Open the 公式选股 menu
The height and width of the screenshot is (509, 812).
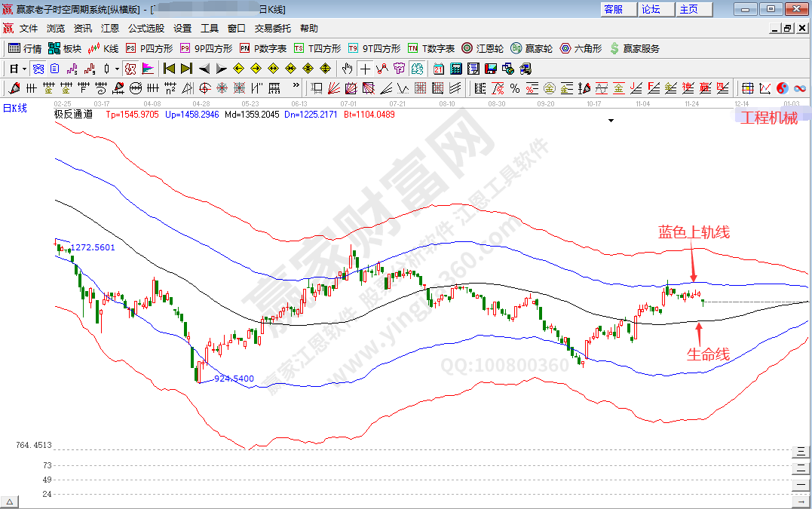tap(146, 29)
